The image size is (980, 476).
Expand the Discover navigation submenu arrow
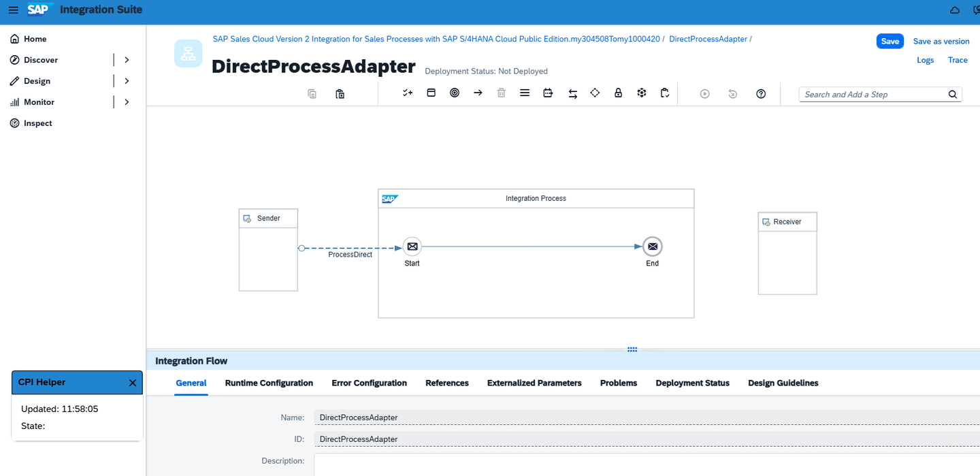click(127, 60)
